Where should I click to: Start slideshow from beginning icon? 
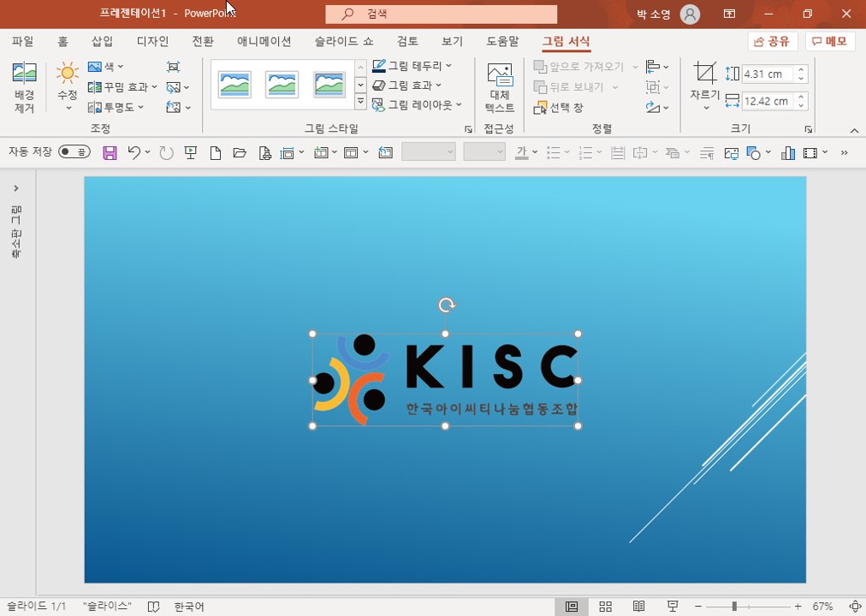[x=191, y=153]
